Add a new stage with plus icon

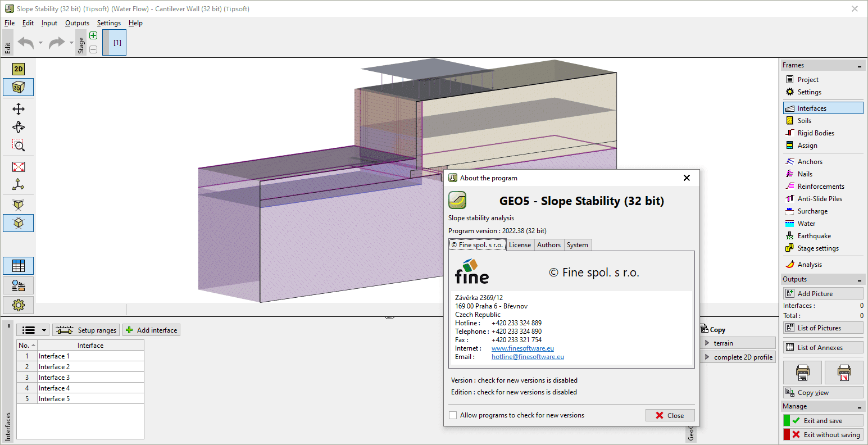[x=93, y=35]
